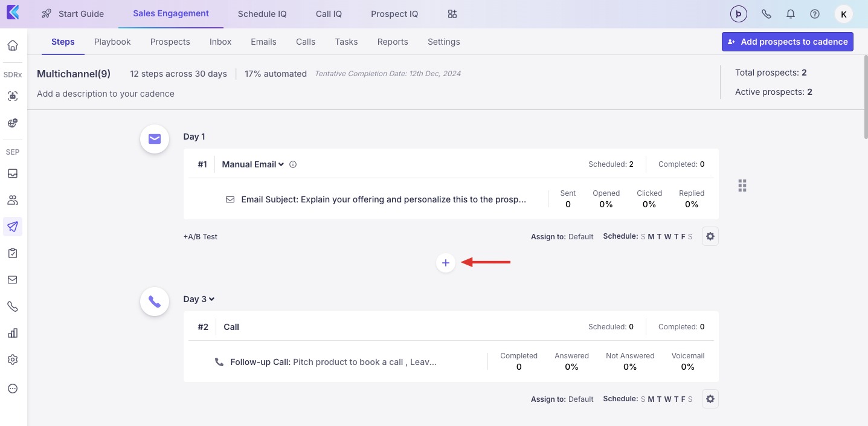This screenshot has width=868, height=426.
Task: Toggle Sunday in step 1 schedule
Action: (643, 237)
